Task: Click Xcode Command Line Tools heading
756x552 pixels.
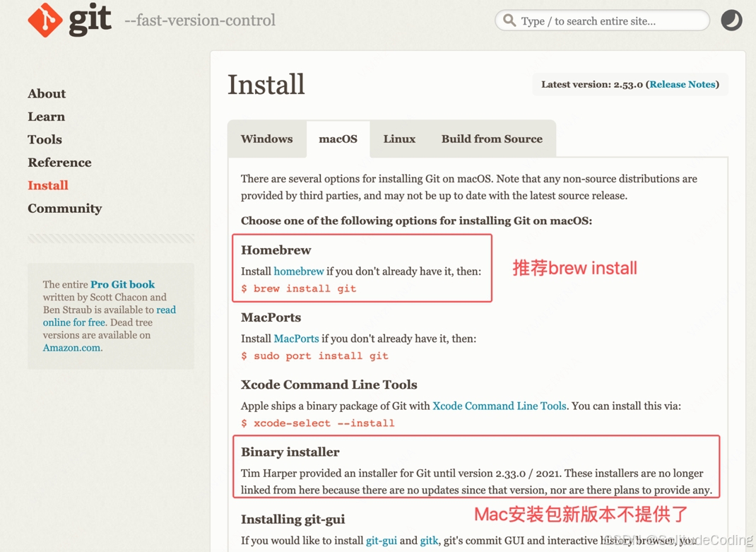Action: [x=329, y=384]
